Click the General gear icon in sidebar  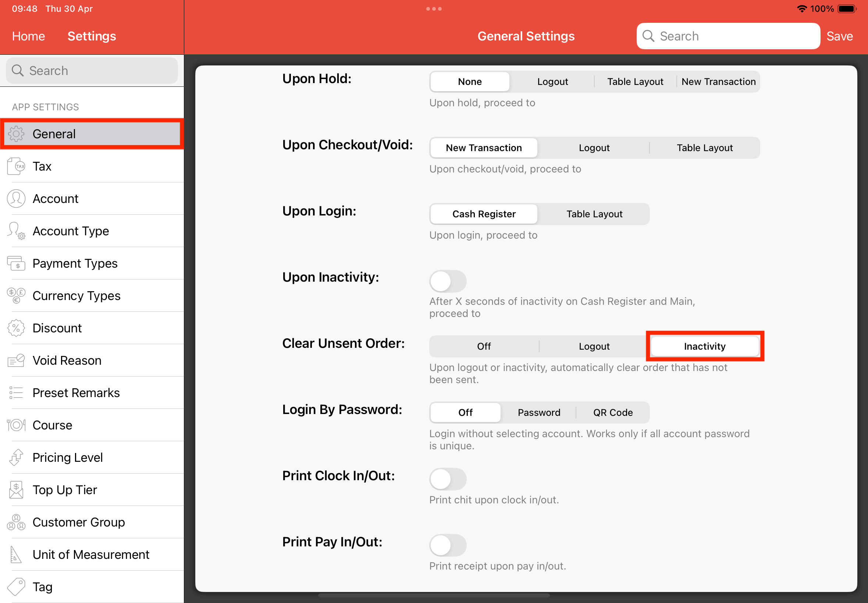click(16, 134)
